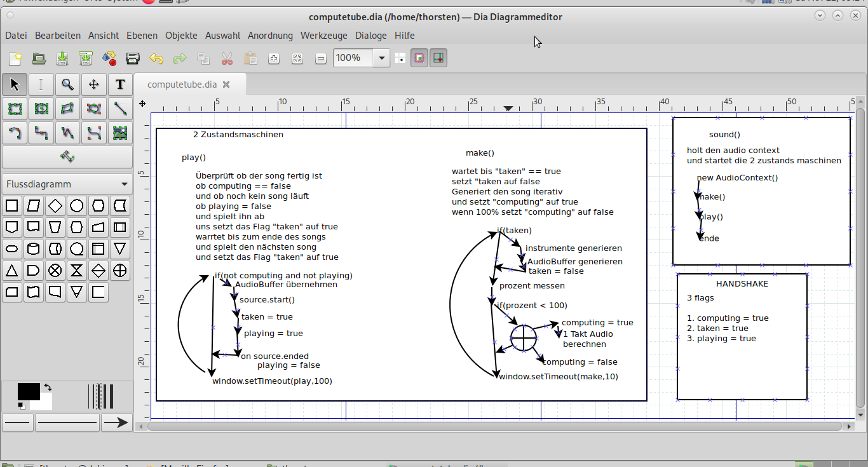Expand the 100% zoom level dropdown

click(381, 58)
